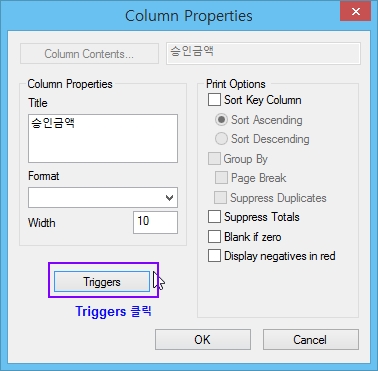Confirm with the OK button
The height and width of the screenshot is (371, 378).
click(203, 340)
